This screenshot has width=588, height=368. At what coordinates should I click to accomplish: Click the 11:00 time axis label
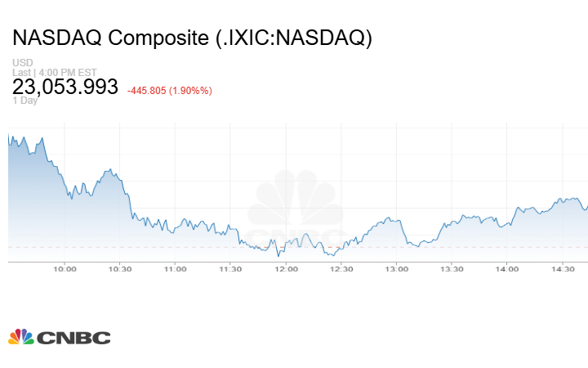coord(175,269)
